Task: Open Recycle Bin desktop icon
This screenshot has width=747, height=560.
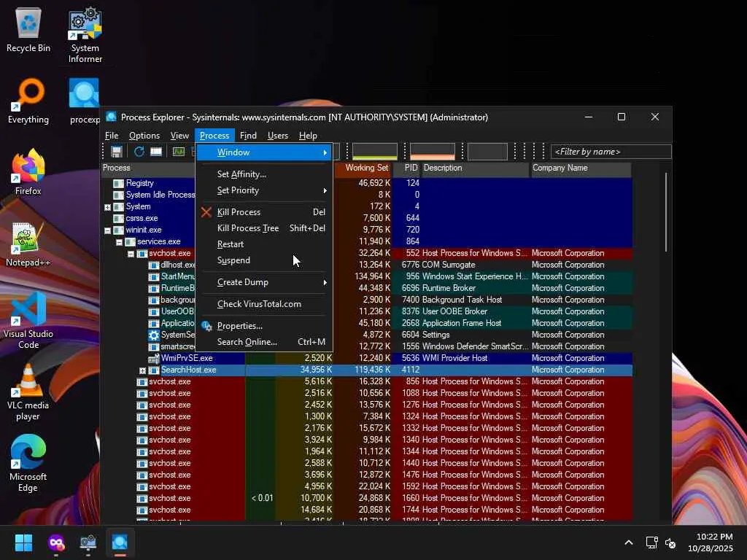Action: pyautogui.click(x=28, y=30)
